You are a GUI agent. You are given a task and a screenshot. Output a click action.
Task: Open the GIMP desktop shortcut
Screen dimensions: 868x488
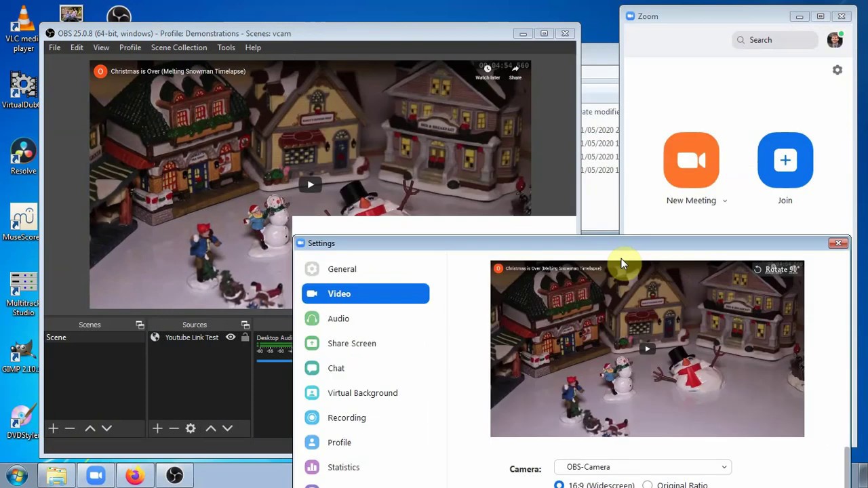(23, 356)
